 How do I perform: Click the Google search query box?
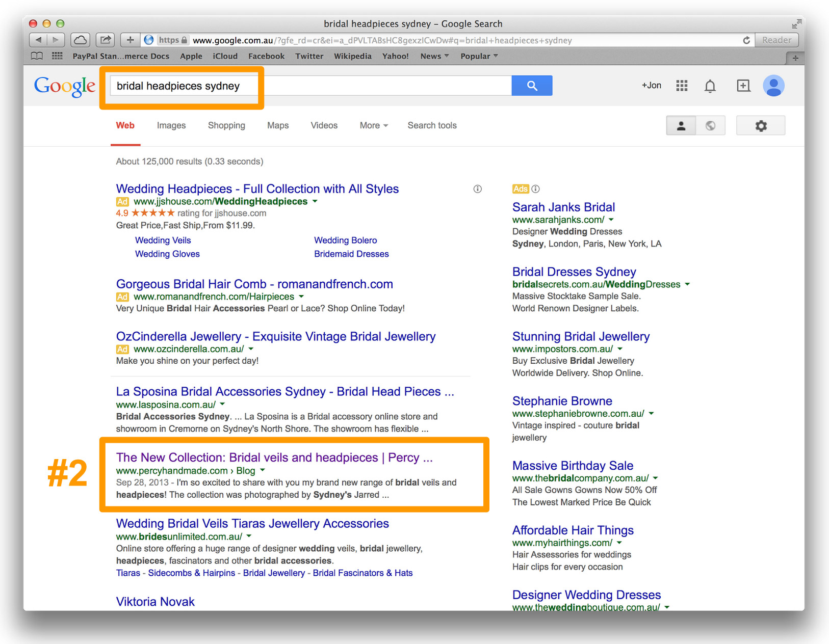tap(310, 86)
